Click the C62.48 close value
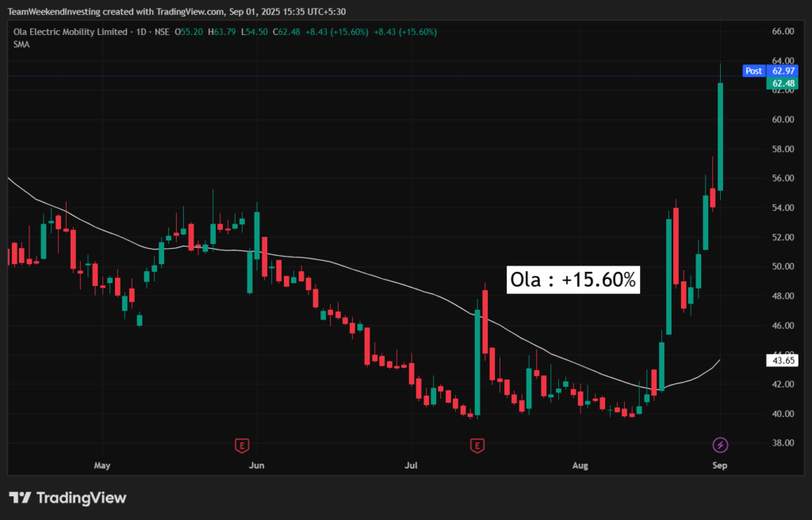This screenshot has width=812, height=520. [286, 32]
